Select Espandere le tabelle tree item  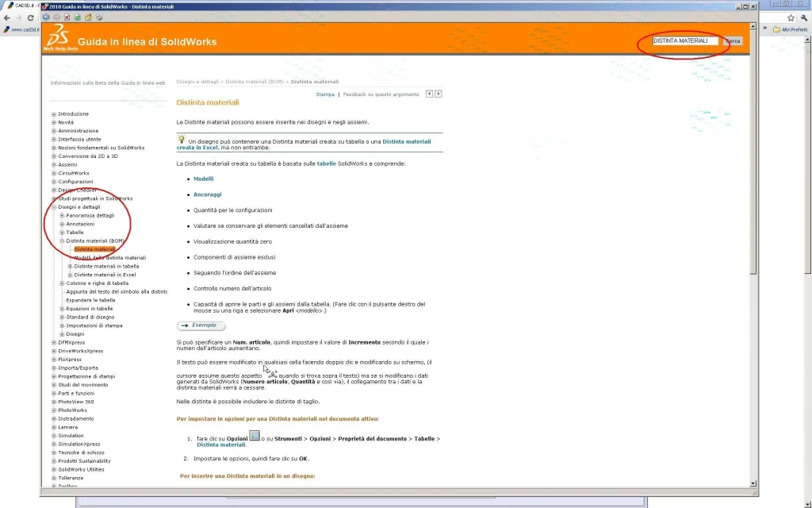[90, 300]
